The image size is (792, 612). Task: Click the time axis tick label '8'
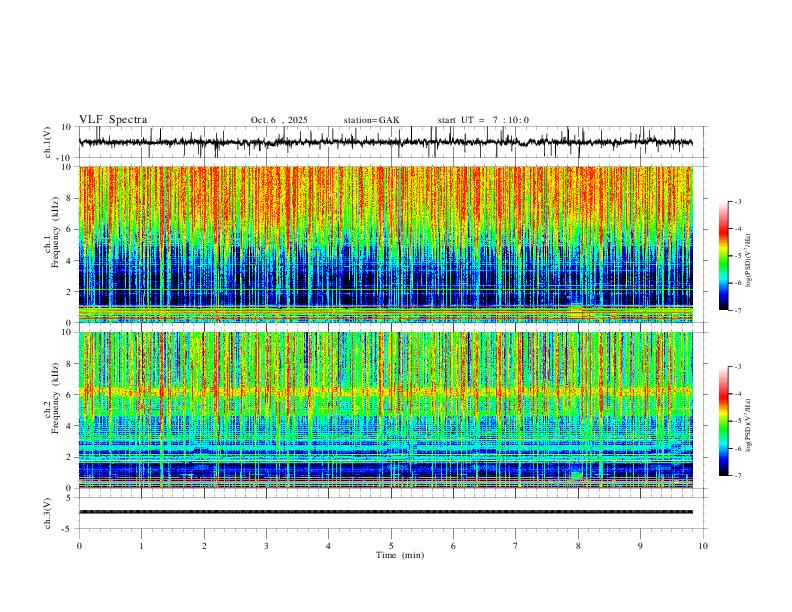point(578,546)
